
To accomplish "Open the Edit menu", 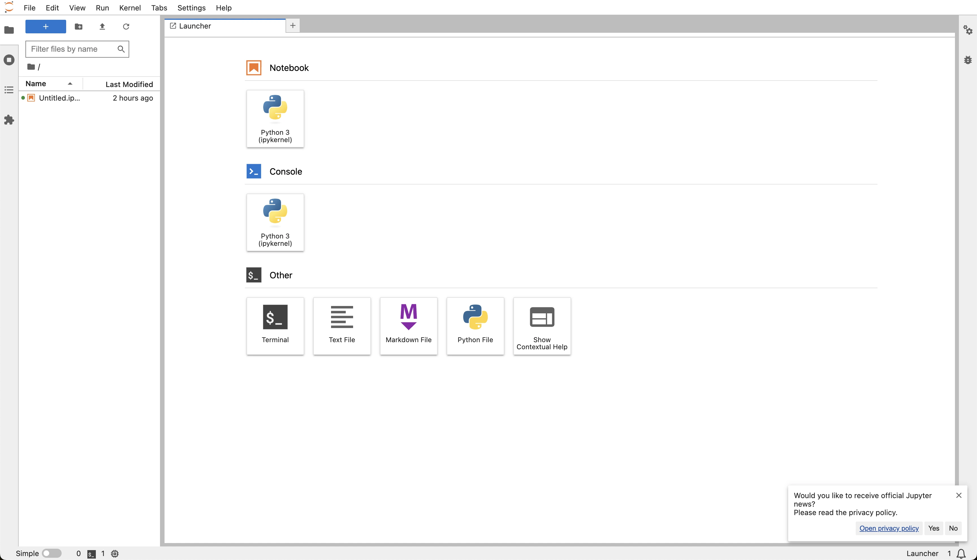I will click(52, 8).
